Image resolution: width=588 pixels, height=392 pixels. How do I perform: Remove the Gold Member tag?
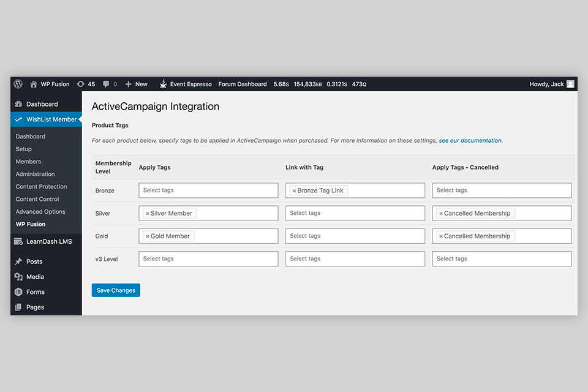point(148,236)
